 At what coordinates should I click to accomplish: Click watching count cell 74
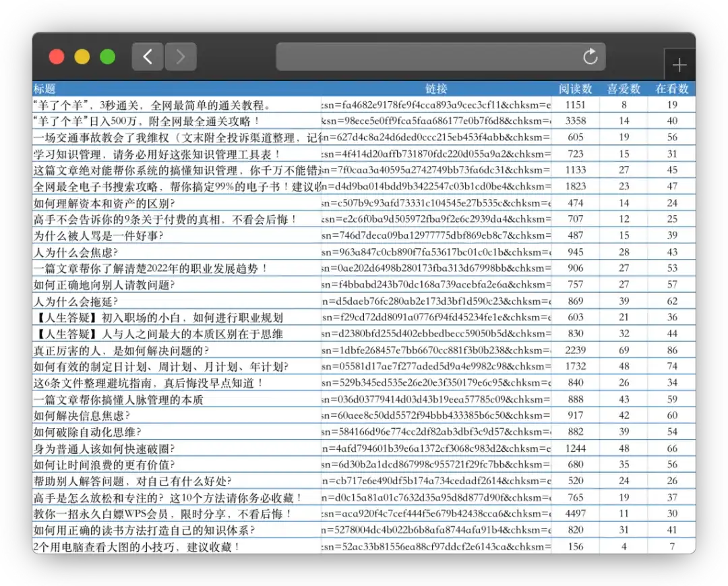pyautogui.click(x=672, y=366)
